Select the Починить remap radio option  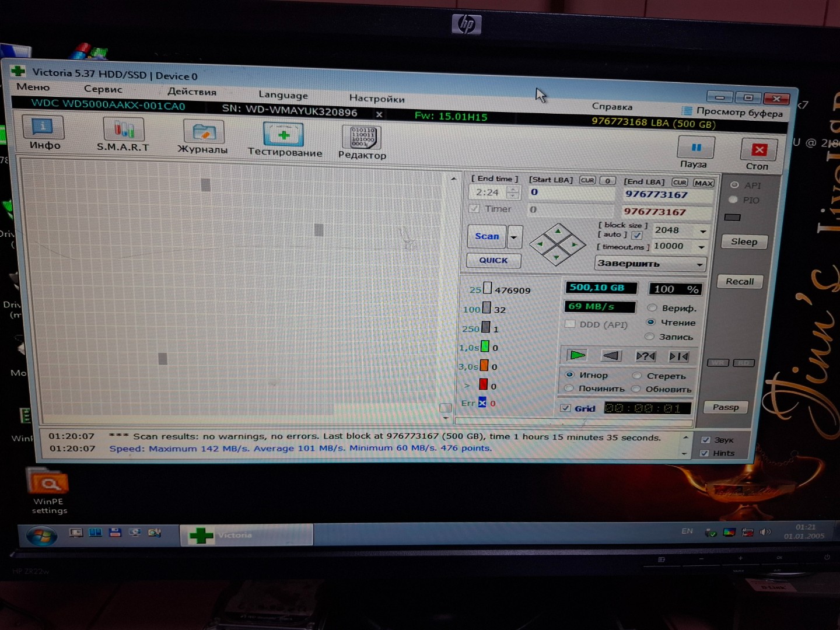click(x=569, y=388)
